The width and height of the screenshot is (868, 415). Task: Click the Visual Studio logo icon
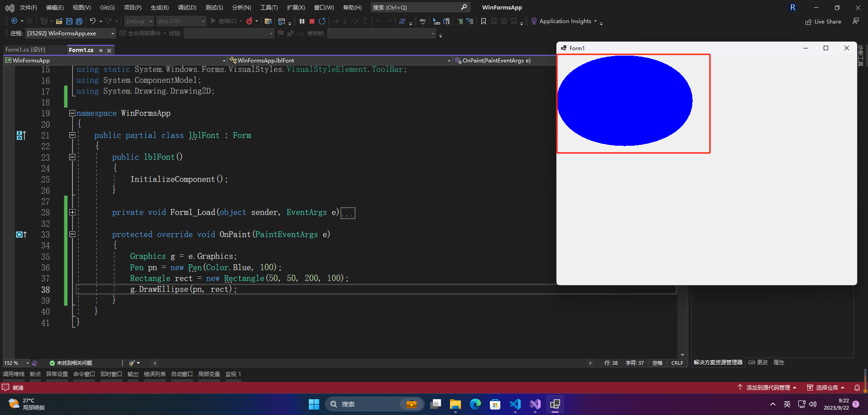[x=10, y=8]
